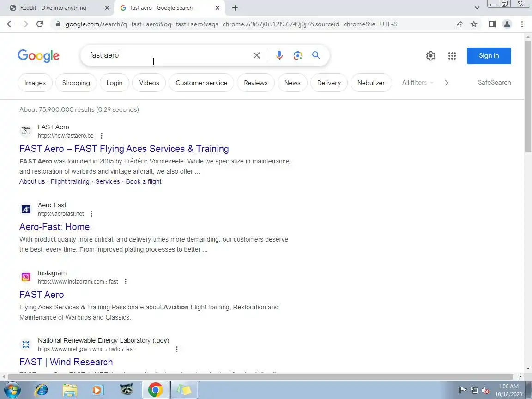Open the Book a flight sitelink
Image resolution: width=532 pixels, height=399 pixels.
coord(144,181)
